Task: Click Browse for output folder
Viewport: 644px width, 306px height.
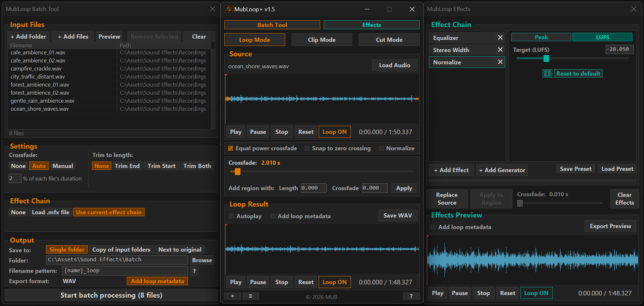Action: pyautogui.click(x=202, y=260)
